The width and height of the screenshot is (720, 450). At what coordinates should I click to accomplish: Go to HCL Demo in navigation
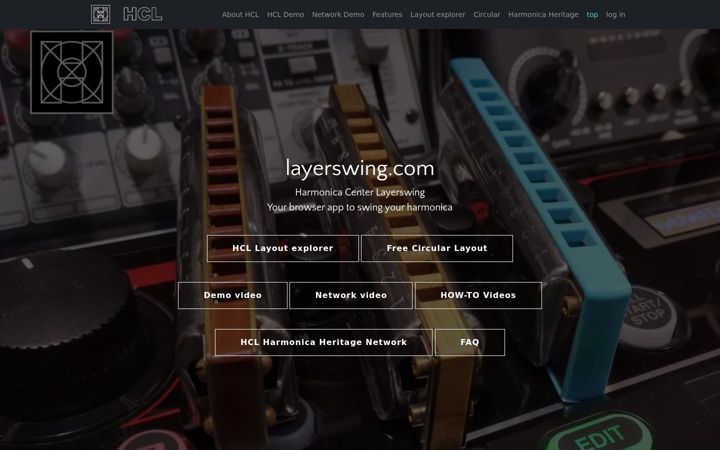click(285, 15)
